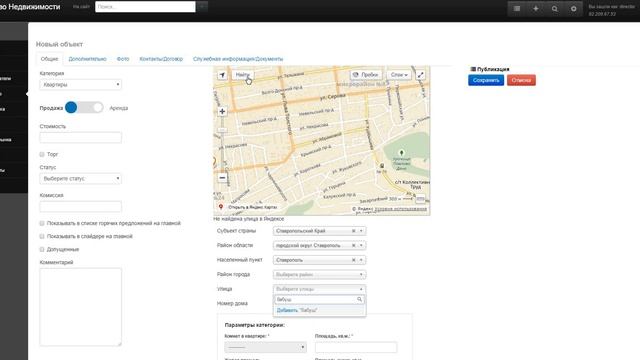
Task: Open the Условия использования map link
Action: tap(400, 209)
